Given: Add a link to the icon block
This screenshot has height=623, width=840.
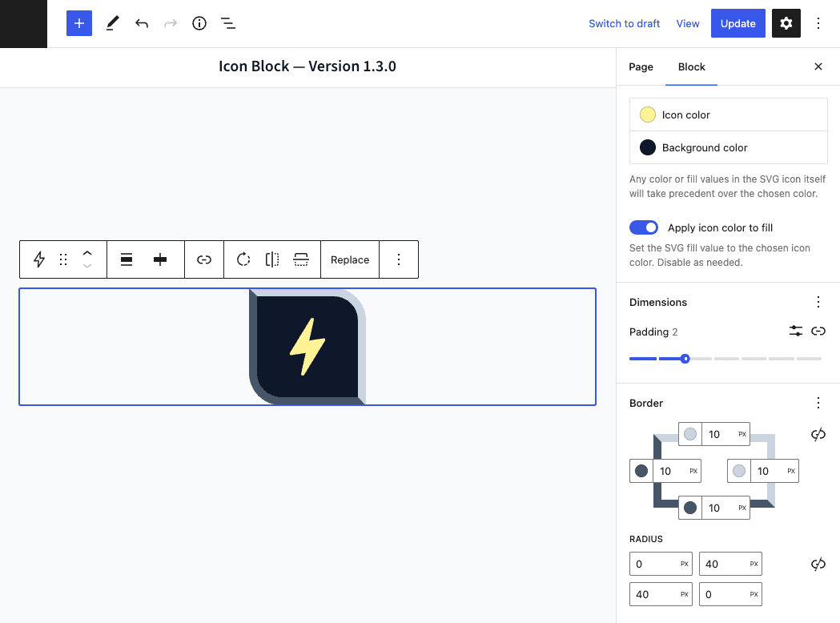Looking at the screenshot, I should 203,259.
